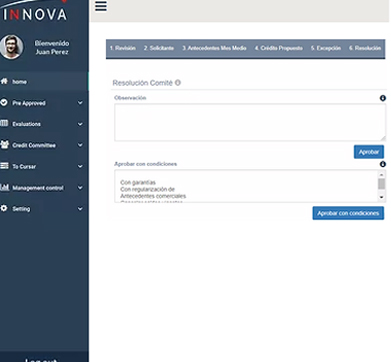Click info icon next to Resolución Comité
The image size is (391, 362).
point(178,83)
